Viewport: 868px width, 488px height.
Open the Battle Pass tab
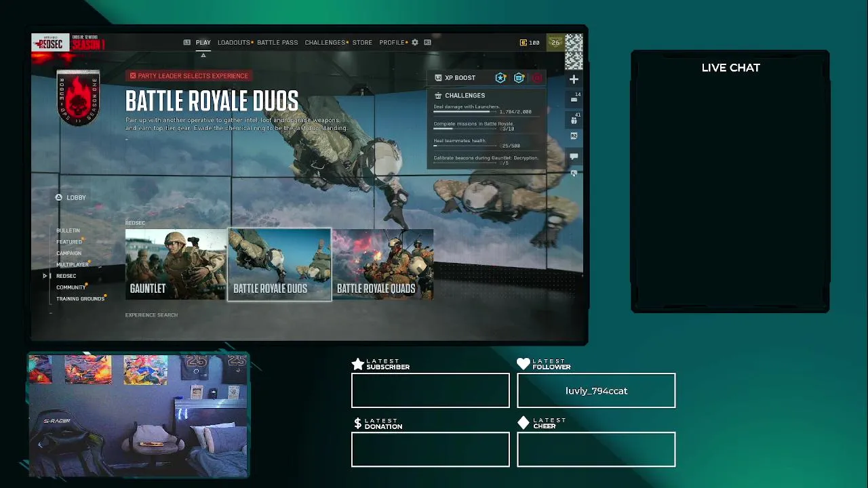[277, 43]
